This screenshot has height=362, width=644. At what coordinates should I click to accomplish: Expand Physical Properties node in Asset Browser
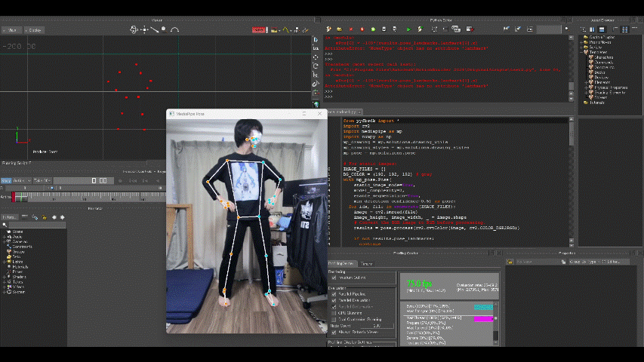click(587, 87)
